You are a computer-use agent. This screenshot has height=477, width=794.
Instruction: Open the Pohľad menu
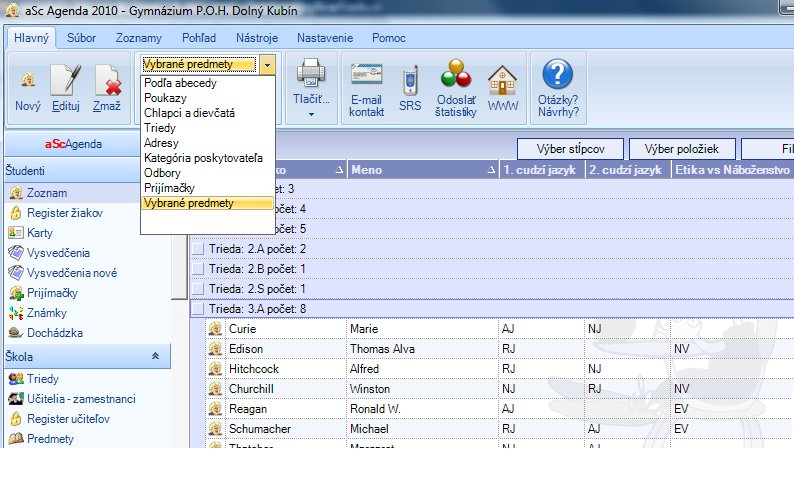[199, 38]
